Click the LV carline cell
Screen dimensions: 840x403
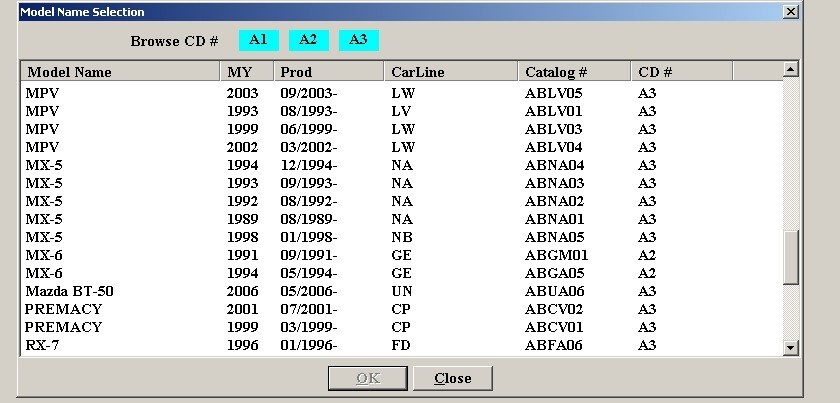click(401, 111)
